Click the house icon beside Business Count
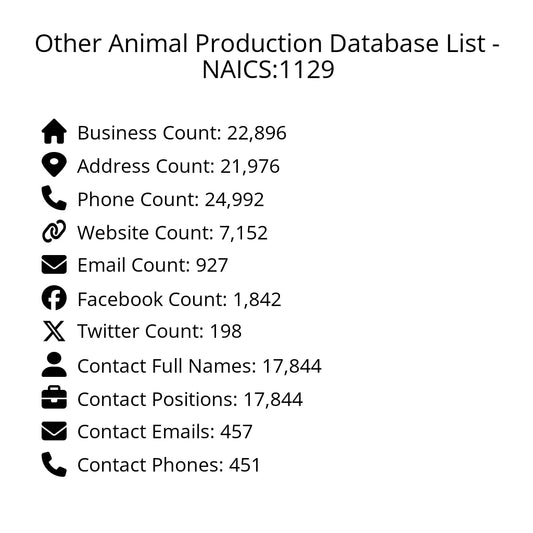 [x=54, y=132]
